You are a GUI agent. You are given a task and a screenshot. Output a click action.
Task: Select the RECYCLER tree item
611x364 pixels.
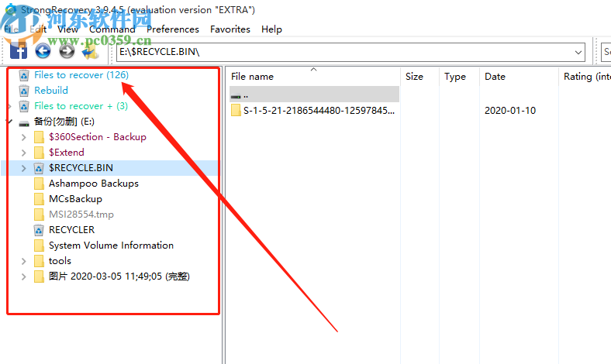tap(71, 230)
